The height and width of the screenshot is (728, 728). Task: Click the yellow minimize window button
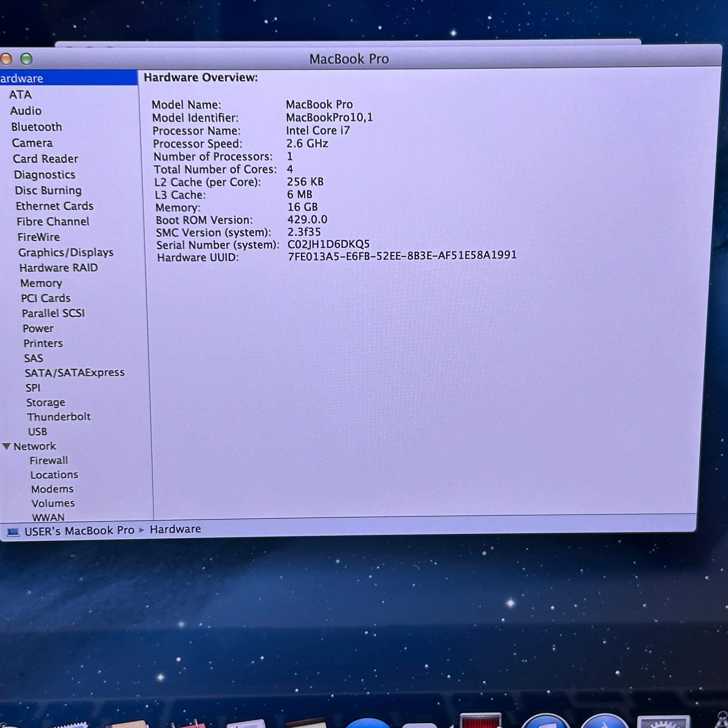[x=6, y=59]
